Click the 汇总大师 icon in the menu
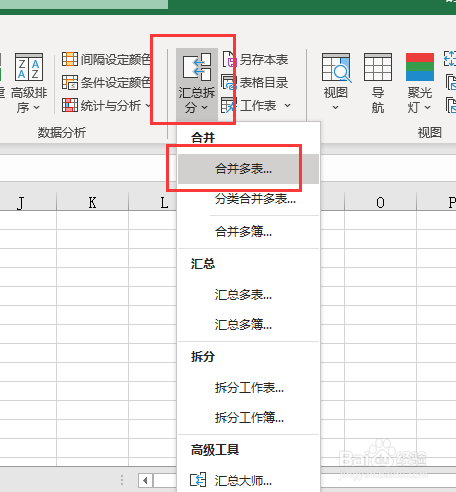Image resolution: width=456 pixels, height=492 pixels. 198,480
